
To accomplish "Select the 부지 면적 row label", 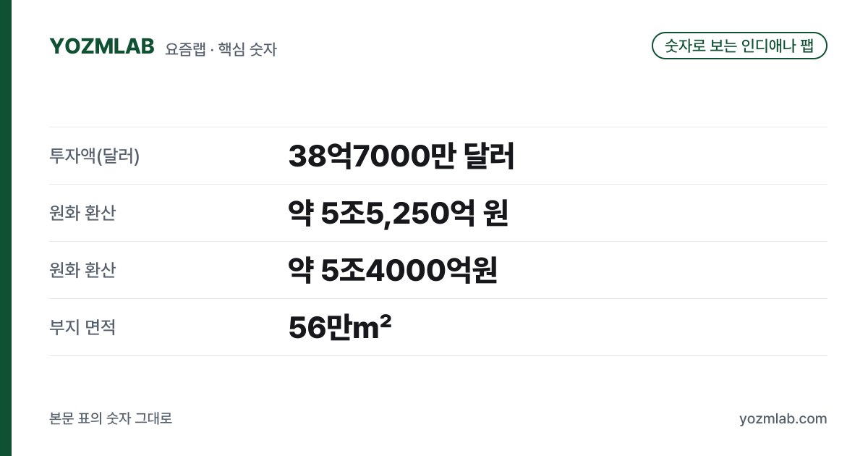I will click(x=82, y=327).
